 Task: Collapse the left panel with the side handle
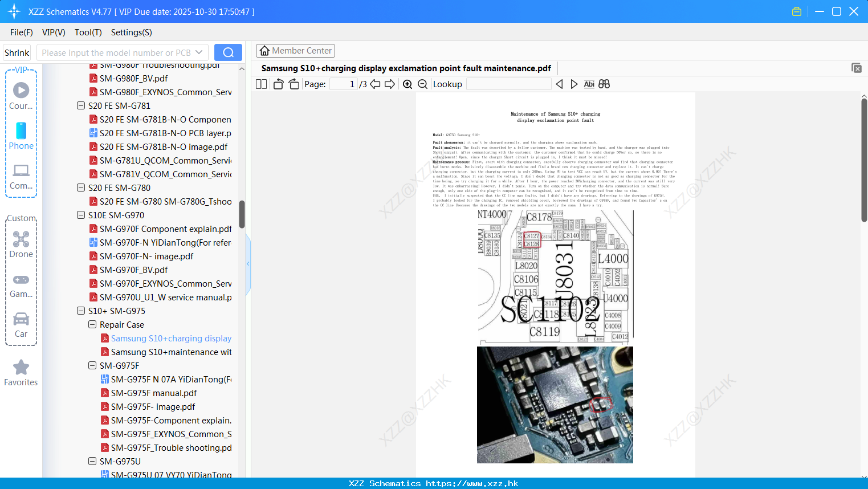tap(248, 263)
